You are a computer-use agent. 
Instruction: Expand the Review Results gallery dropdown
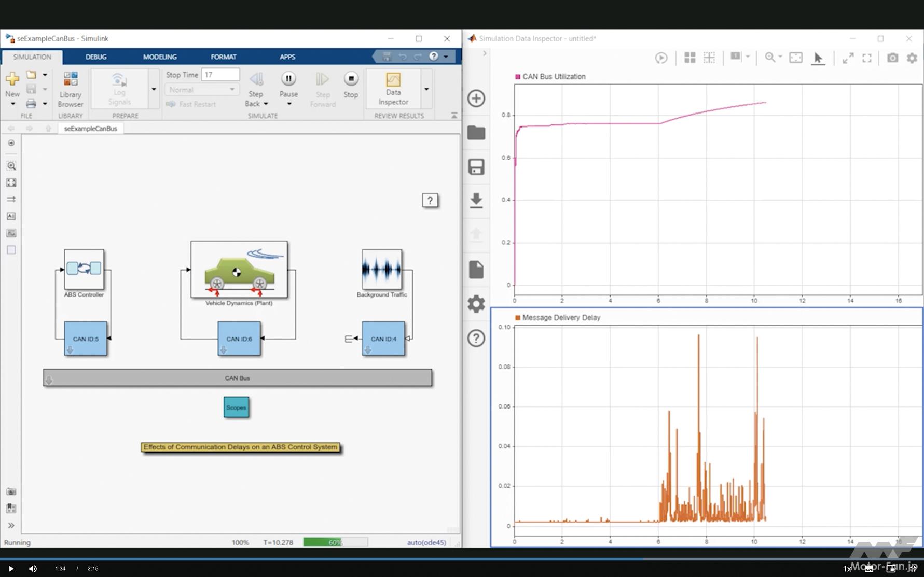(x=426, y=89)
